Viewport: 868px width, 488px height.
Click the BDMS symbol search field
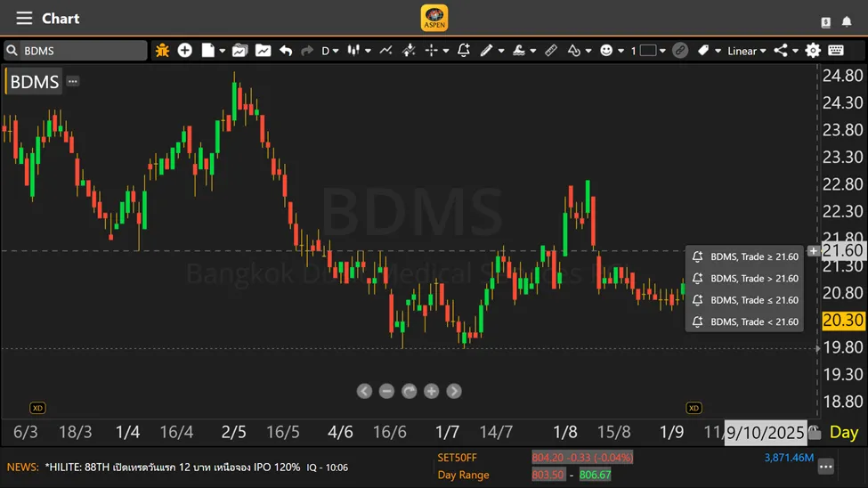76,51
